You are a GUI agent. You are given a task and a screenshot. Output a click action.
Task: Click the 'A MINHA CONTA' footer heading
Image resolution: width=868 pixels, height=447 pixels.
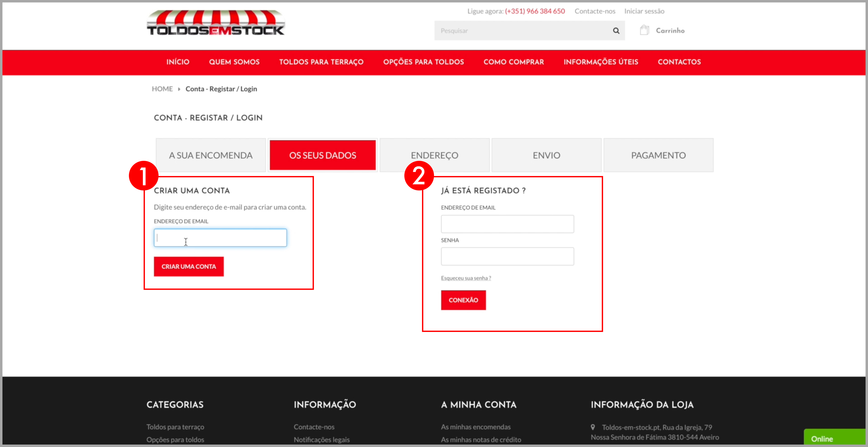(478, 405)
